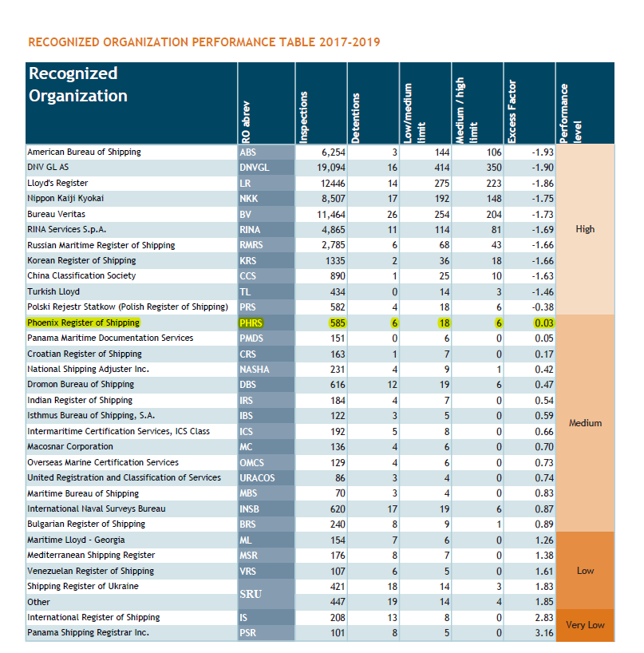The width and height of the screenshot is (644, 653).
Task: Click "Croatian Register of Shipping" name
Action: pos(85,354)
